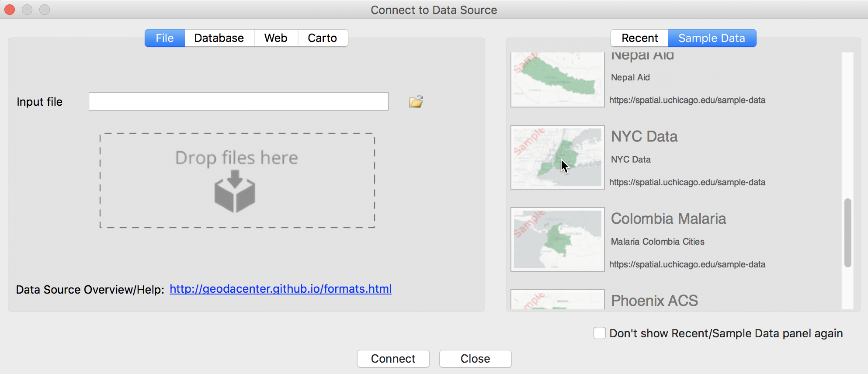Show the Recent data tab
This screenshot has height=374, width=868.
coord(640,38)
